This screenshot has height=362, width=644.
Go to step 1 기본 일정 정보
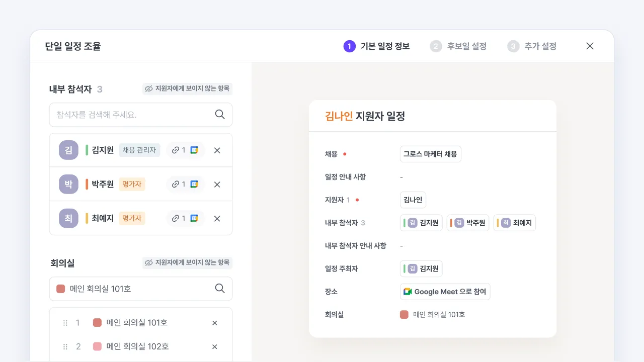coord(376,46)
